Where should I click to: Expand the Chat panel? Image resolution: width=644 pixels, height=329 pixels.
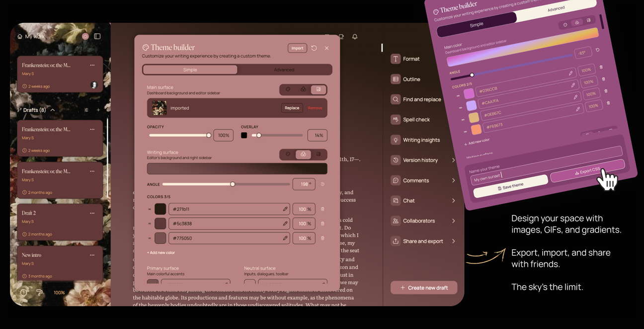pyautogui.click(x=453, y=201)
